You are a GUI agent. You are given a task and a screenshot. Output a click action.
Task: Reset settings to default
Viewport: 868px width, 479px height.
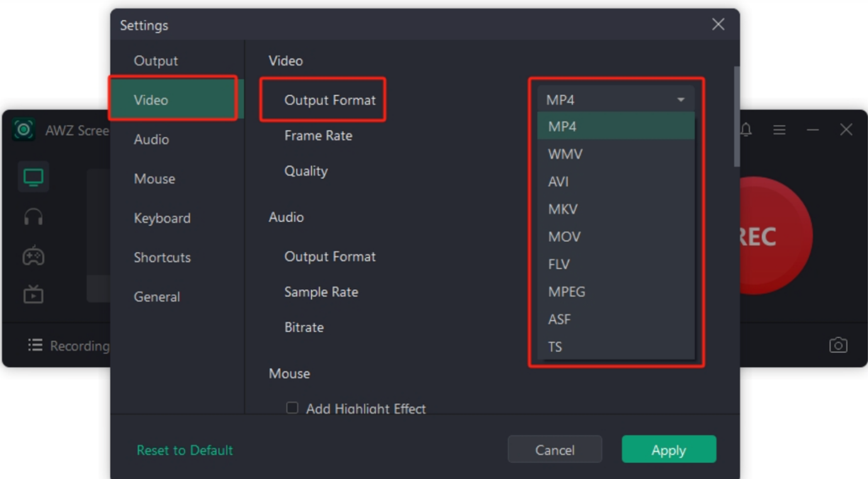coord(184,449)
